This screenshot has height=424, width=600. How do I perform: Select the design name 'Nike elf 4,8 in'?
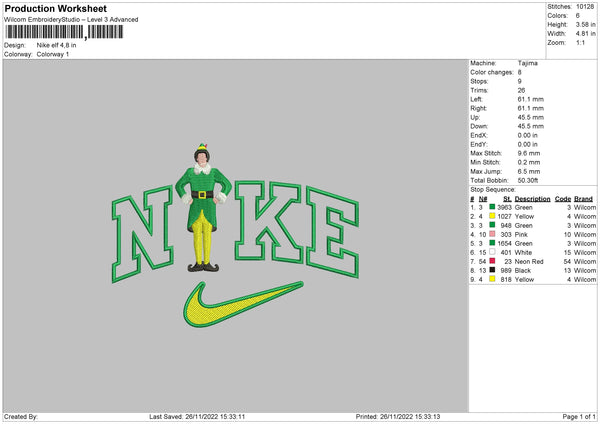(x=56, y=45)
